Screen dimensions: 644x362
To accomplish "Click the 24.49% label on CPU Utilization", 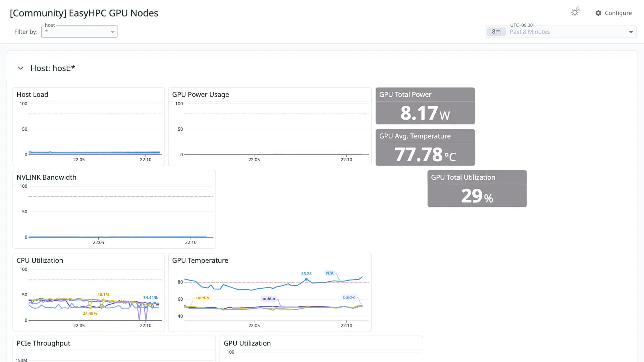I will (x=90, y=313).
